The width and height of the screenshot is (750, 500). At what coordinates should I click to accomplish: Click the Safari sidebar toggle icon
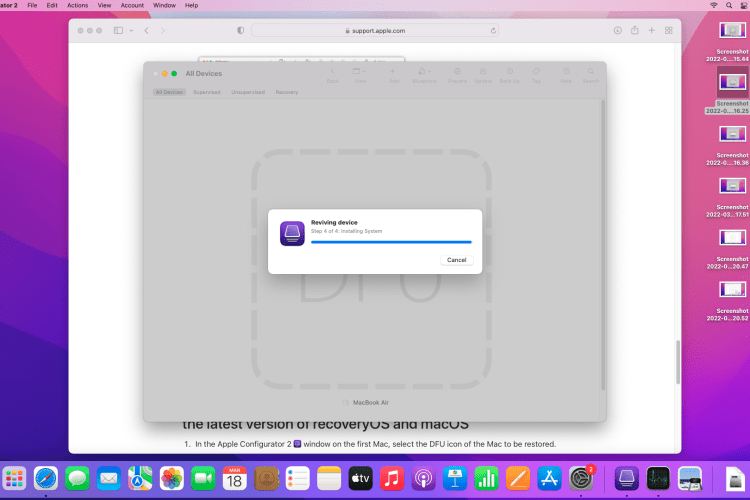tap(118, 30)
